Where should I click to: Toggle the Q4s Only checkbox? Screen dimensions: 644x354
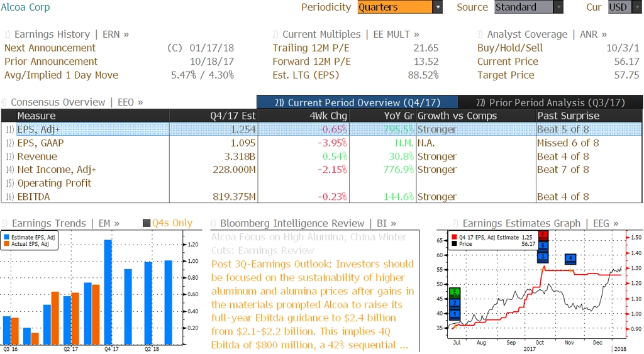[146, 223]
